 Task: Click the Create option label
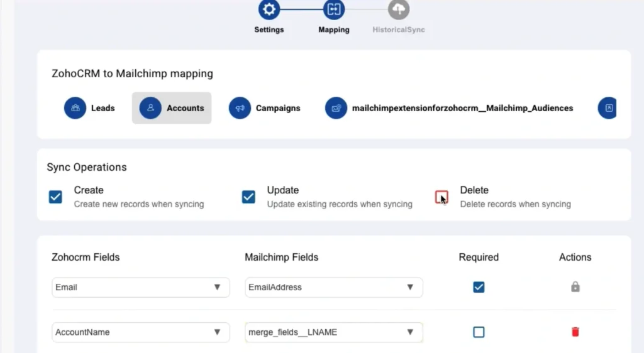pyautogui.click(x=89, y=190)
